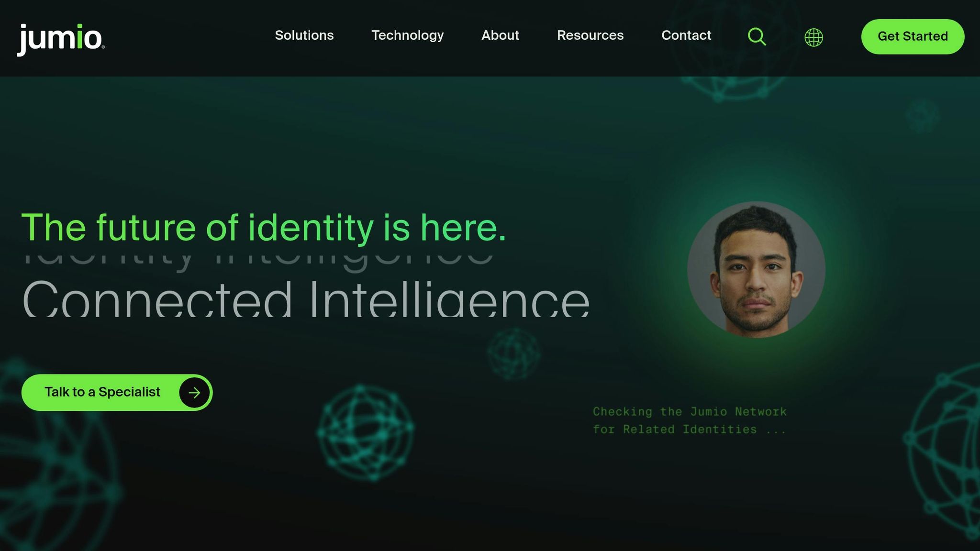Image resolution: width=980 pixels, height=551 pixels.
Task: Open the Solutions menu
Action: tap(304, 35)
